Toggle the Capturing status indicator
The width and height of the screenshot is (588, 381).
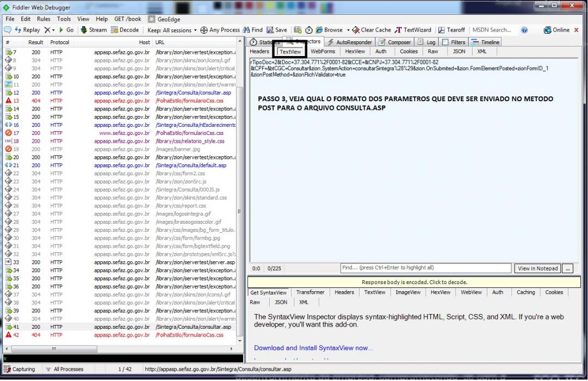(20, 369)
